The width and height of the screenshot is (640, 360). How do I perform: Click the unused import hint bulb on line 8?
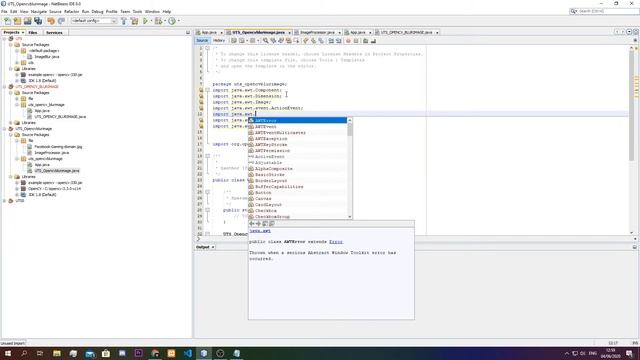point(201,90)
